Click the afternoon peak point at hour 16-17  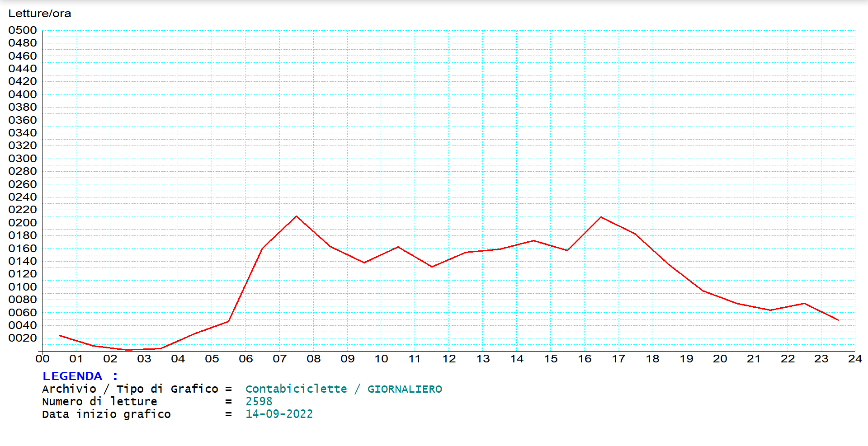[x=601, y=217]
